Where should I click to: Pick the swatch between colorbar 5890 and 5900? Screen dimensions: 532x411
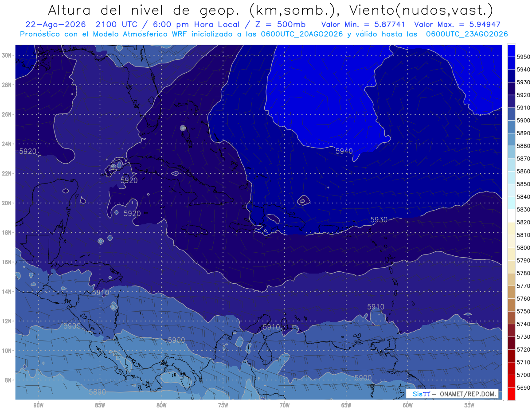pyautogui.click(x=511, y=127)
